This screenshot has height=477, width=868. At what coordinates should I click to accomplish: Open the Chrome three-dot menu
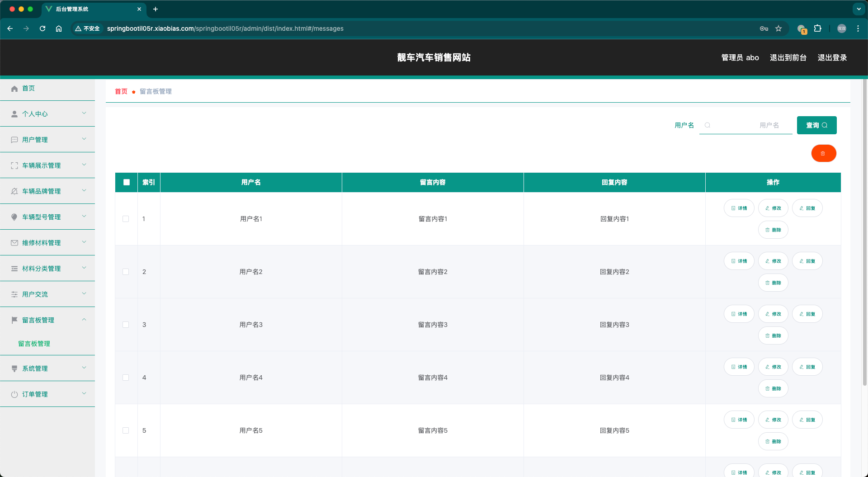tap(858, 28)
